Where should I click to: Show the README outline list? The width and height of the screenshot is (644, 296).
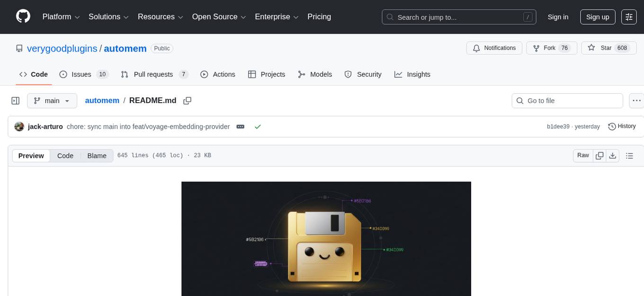tap(629, 155)
